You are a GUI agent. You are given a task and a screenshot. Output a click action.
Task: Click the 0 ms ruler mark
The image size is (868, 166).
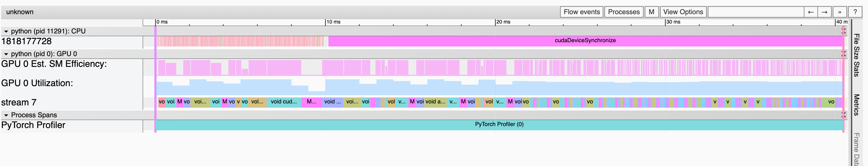click(162, 22)
